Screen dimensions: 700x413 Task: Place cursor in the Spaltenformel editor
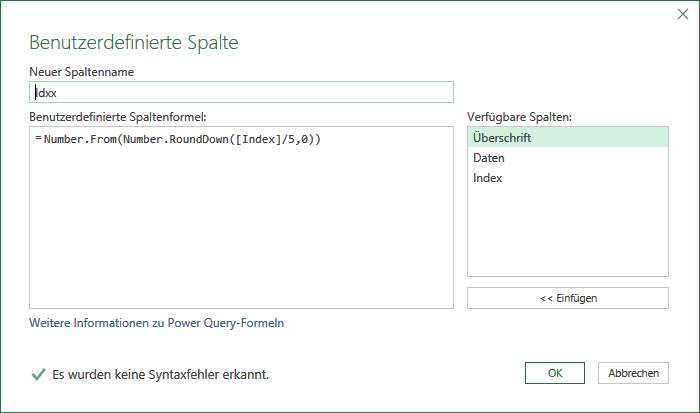(242, 217)
